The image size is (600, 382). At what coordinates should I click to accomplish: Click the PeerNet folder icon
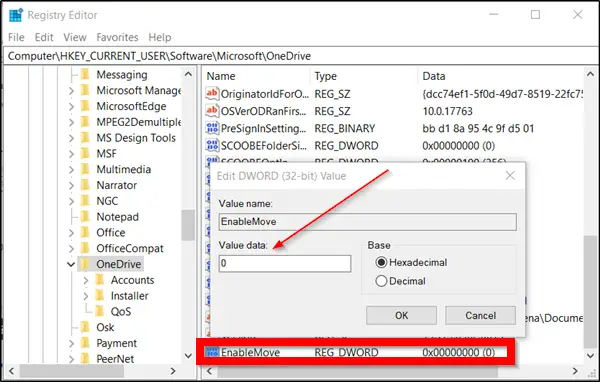(x=85, y=358)
